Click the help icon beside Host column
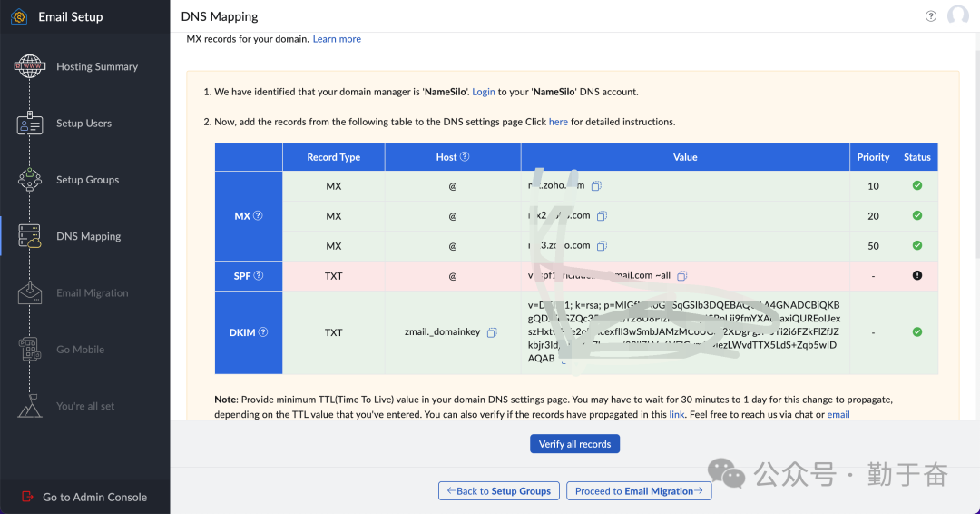 click(465, 157)
